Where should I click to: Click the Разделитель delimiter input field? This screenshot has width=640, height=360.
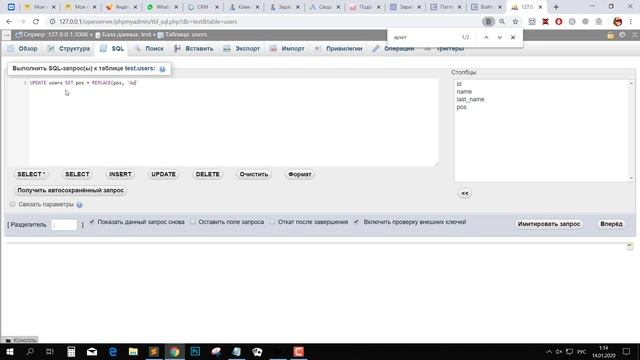(64, 224)
